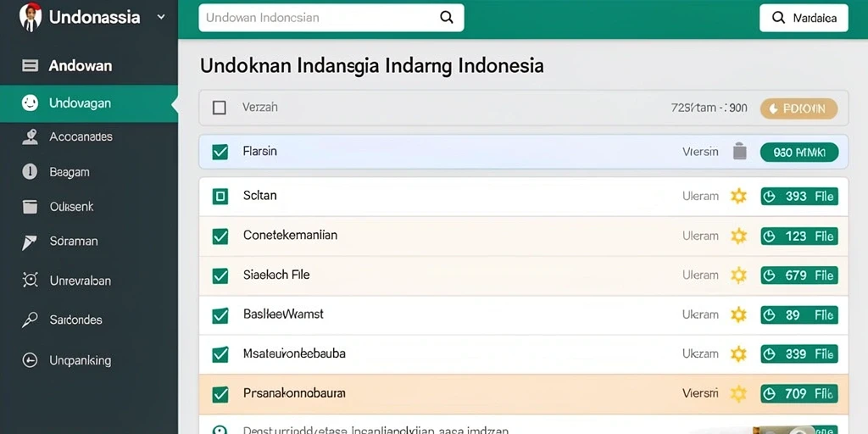The height and width of the screenshot is (434, 868).
Task: Click trash icon in Flarsin row
Action: click(x=739, y=151)
